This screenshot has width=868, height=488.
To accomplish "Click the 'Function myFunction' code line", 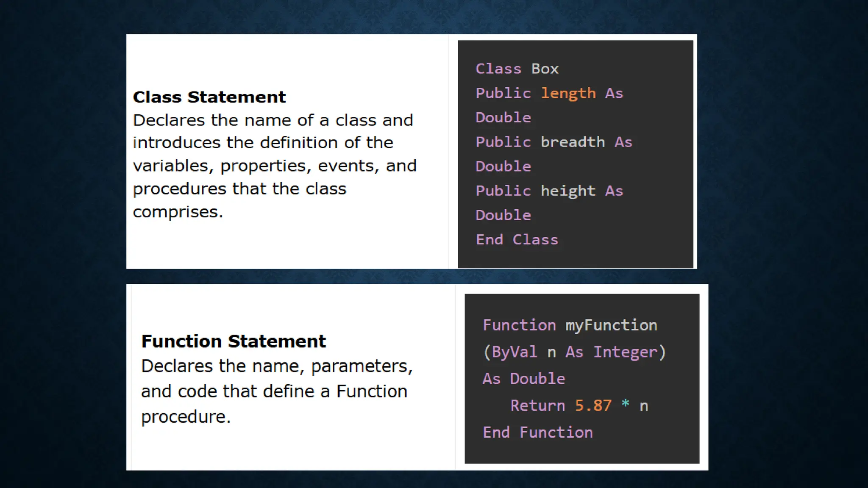I will coord(570,325).
